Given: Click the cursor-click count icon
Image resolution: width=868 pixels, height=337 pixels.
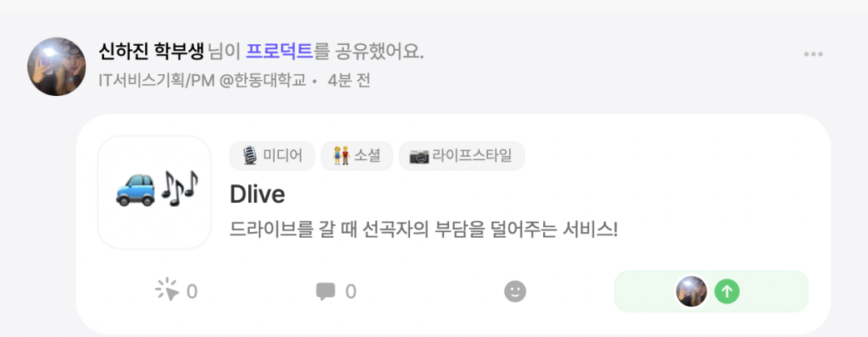Looking at the screenshot, I should [167, 291].
